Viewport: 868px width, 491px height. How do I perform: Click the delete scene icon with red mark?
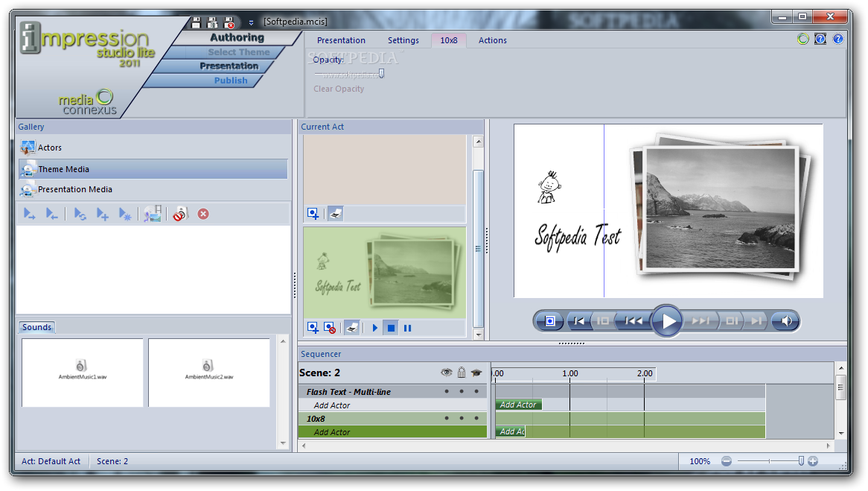pos(330,328)
